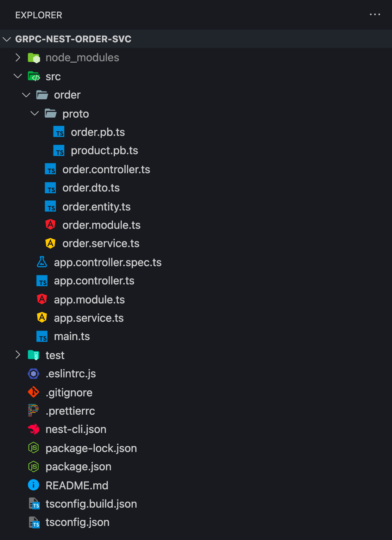Open main.ts from the file tree

pyautogui.click(x=72, y=336)
